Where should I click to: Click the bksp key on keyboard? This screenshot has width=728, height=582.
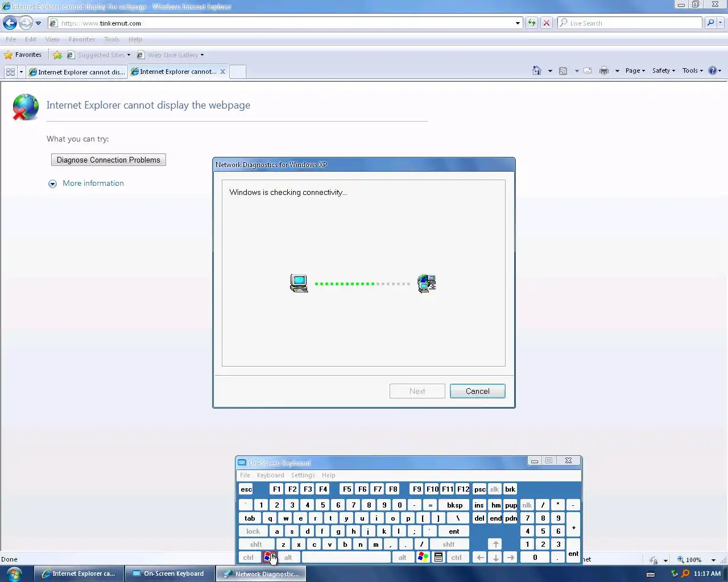coord(454,505)
